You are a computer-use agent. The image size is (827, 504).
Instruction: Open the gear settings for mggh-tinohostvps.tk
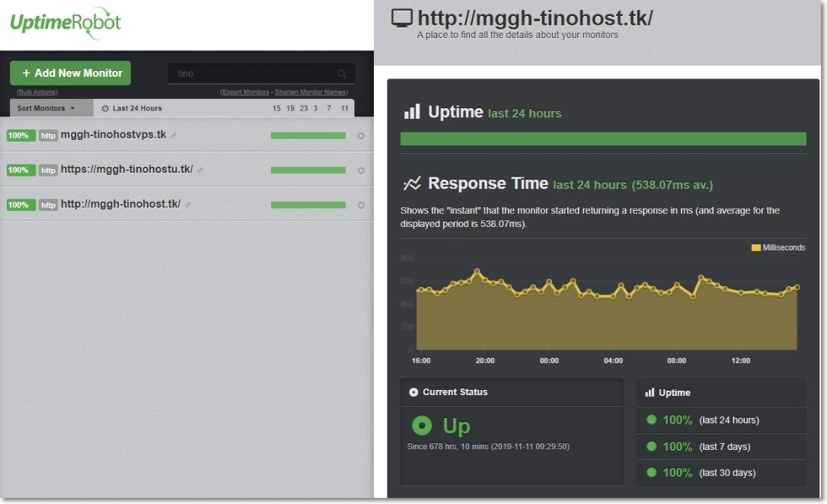tap(361, 136)
